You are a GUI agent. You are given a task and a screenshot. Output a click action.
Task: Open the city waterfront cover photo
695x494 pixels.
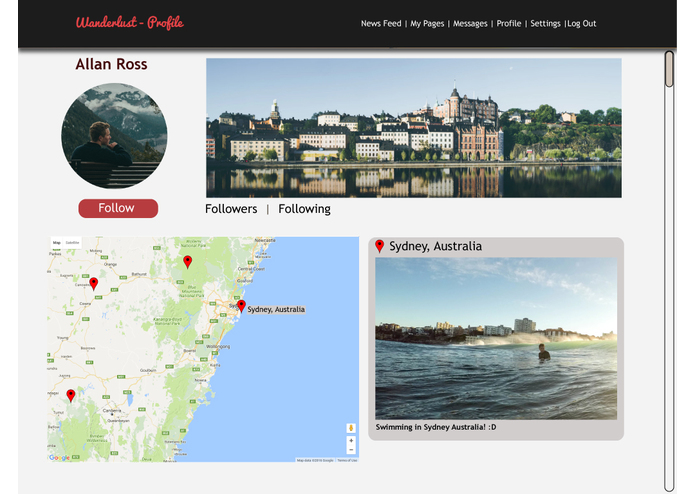[414, 128]
